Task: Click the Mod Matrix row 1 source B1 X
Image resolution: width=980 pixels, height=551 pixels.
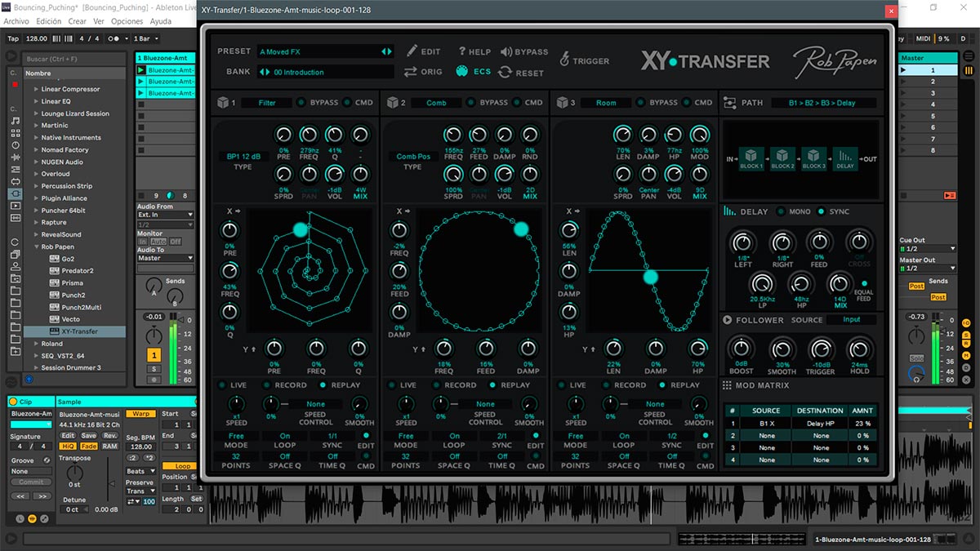Action: pyautogui.click(x=766, y=424)
